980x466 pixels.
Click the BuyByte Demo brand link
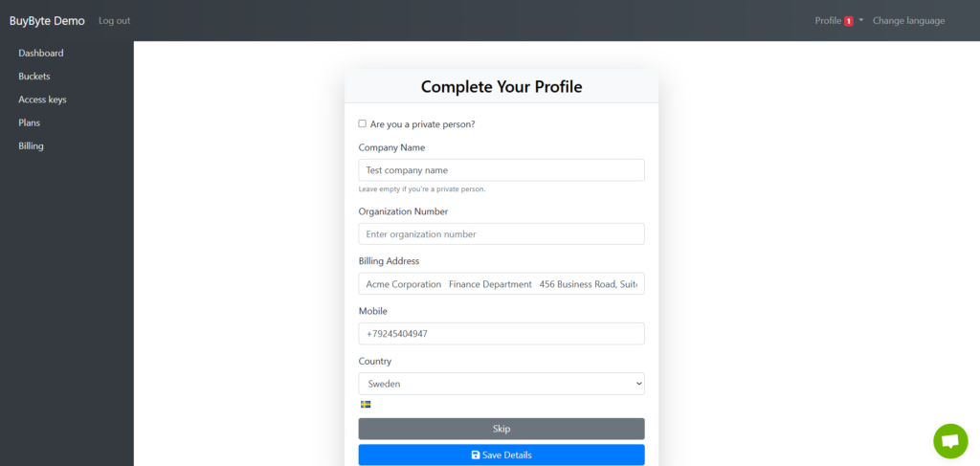(47, 21)
